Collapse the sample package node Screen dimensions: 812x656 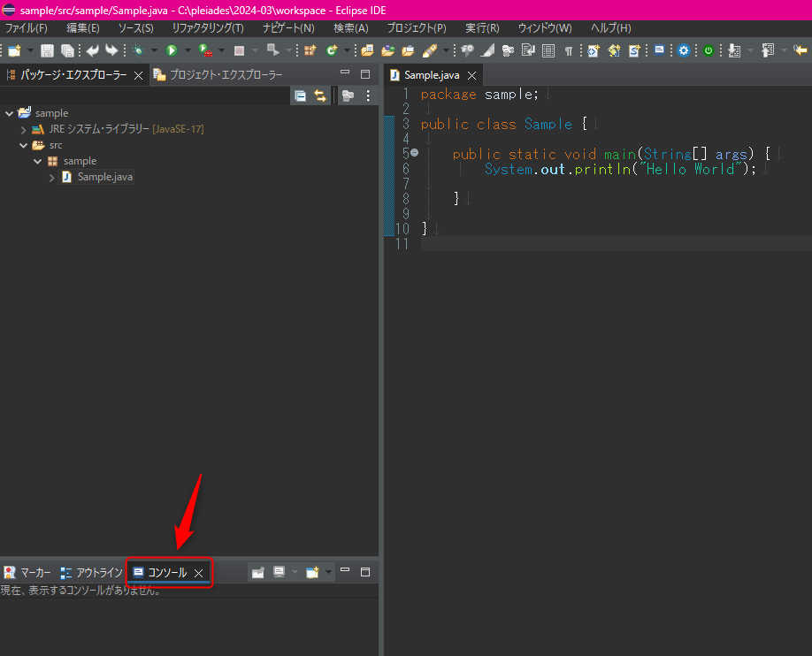click(x=38, y=162)
